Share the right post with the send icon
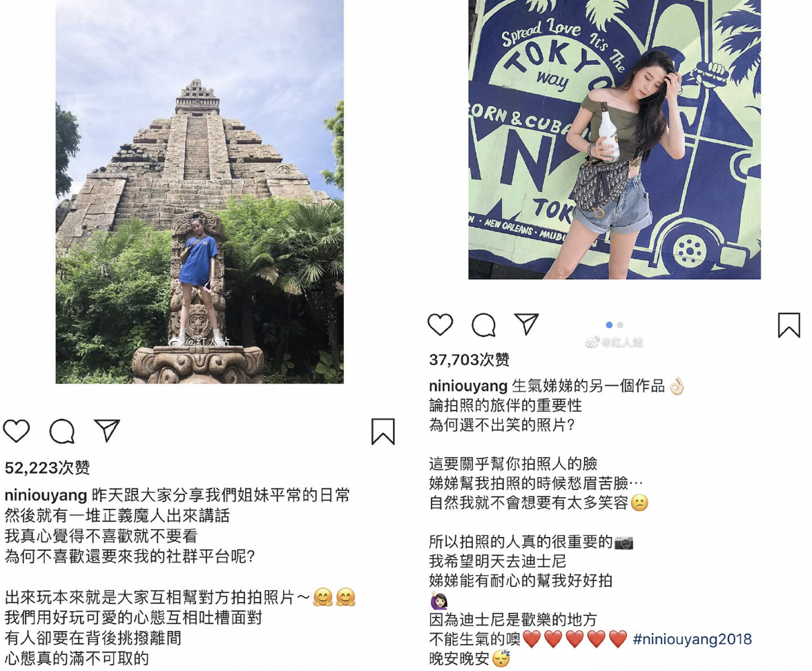The image size is (812, 671). click(x=527, y=324)
